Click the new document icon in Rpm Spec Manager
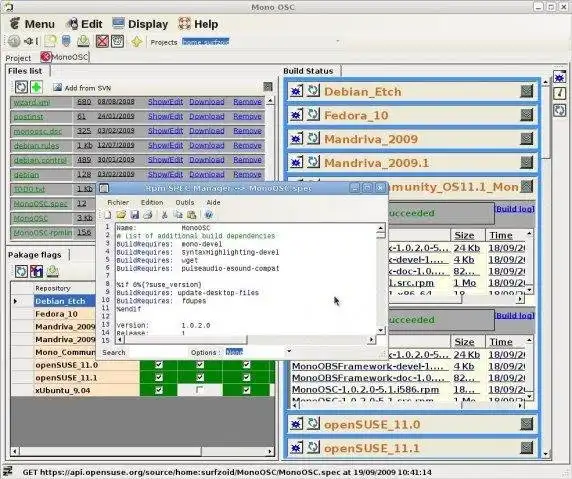The height and width of the screenshot is (479, 572). point(108,215)
